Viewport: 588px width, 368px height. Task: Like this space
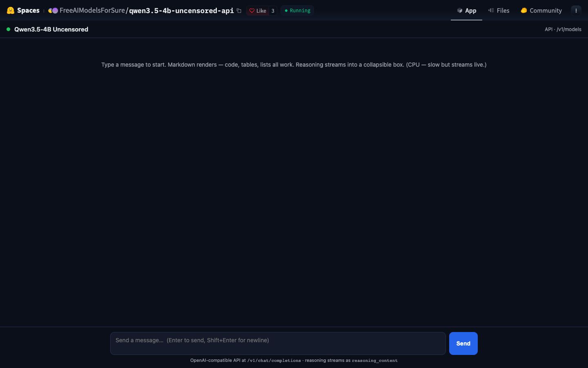click(258, 11)
